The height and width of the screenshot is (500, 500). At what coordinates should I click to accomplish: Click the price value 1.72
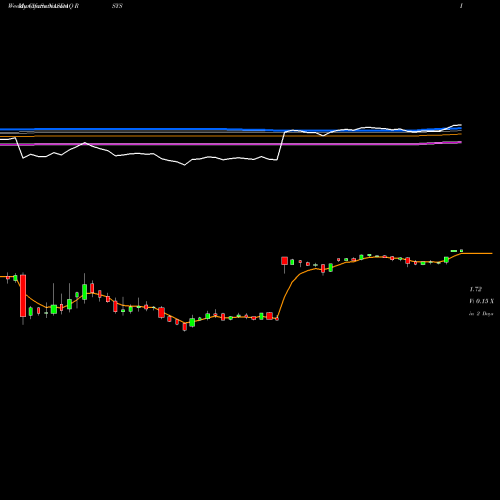(475, 289)
